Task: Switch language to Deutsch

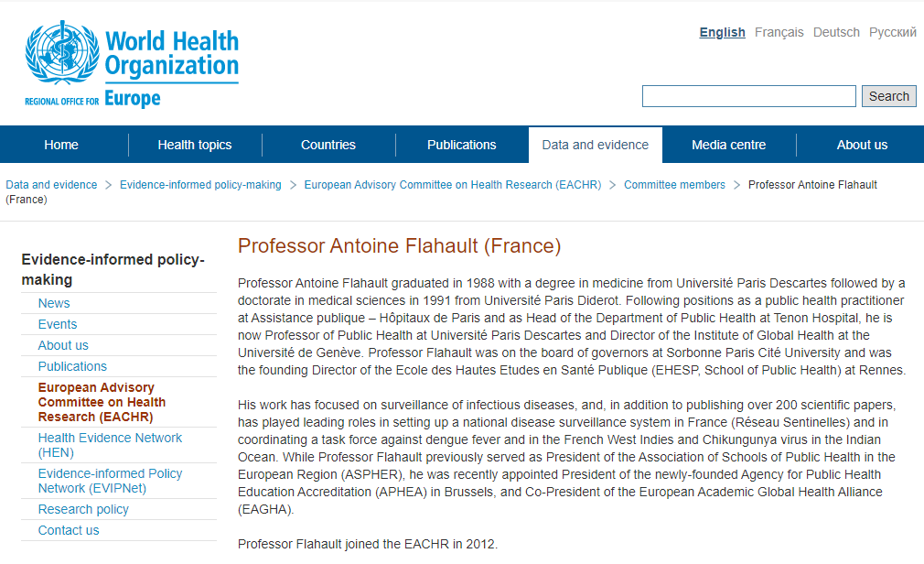Action: pyautogui.click(x=836, y=32)
